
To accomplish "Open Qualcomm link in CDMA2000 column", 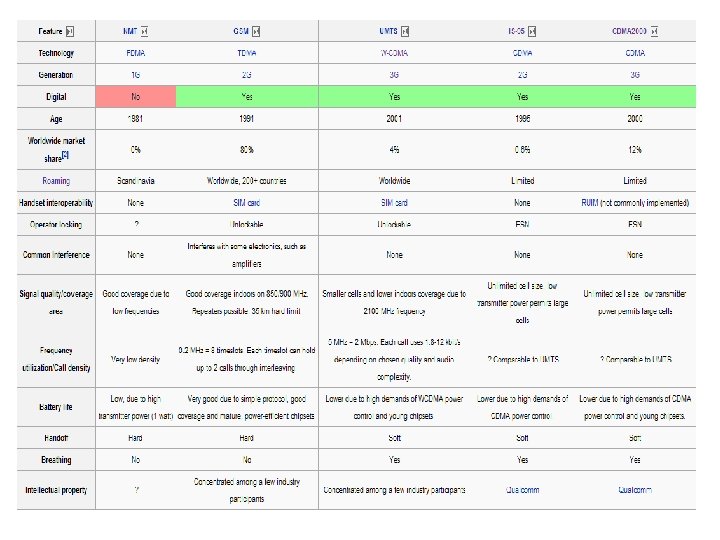I will [x=635, y=490].
